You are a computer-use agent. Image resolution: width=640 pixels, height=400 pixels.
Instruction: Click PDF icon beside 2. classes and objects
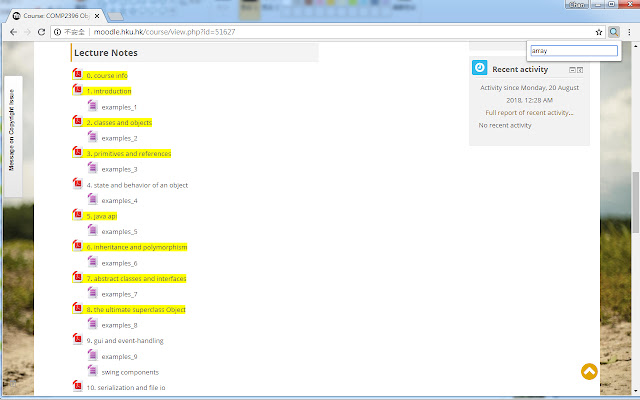point(78,121)
